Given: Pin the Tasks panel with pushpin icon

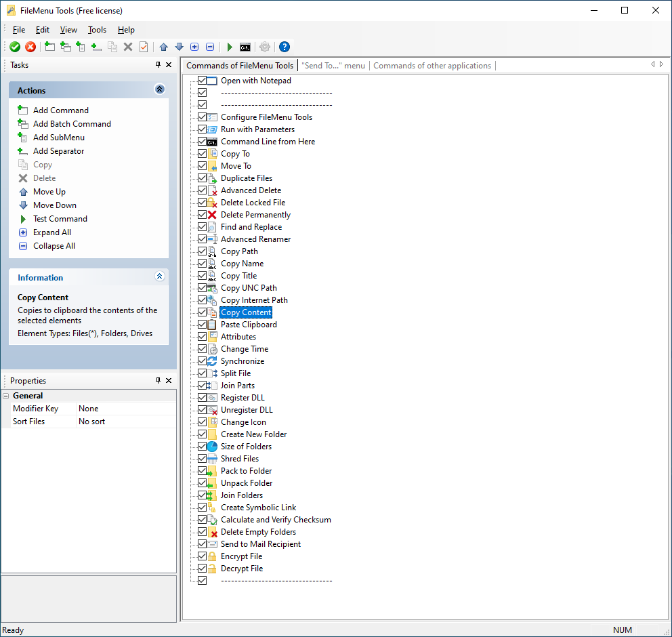Looking at the screenshot, I should coord(158,65).
